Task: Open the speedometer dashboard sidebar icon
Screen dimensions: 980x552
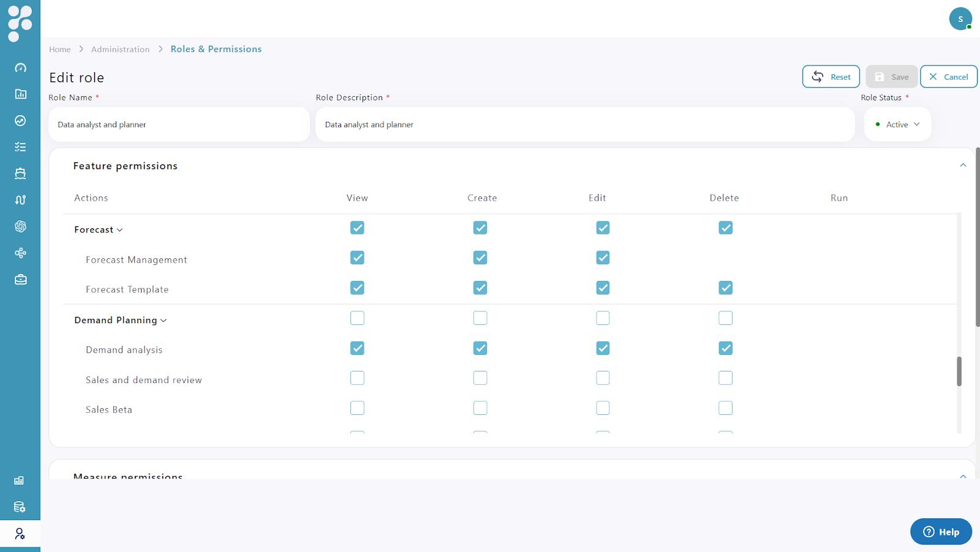Action: (20, 67)
